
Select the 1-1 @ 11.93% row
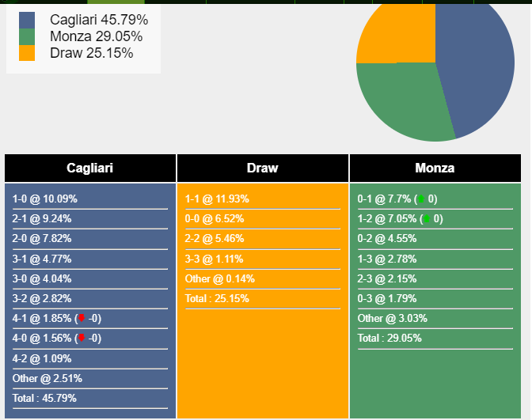click(x=263, y=199)
